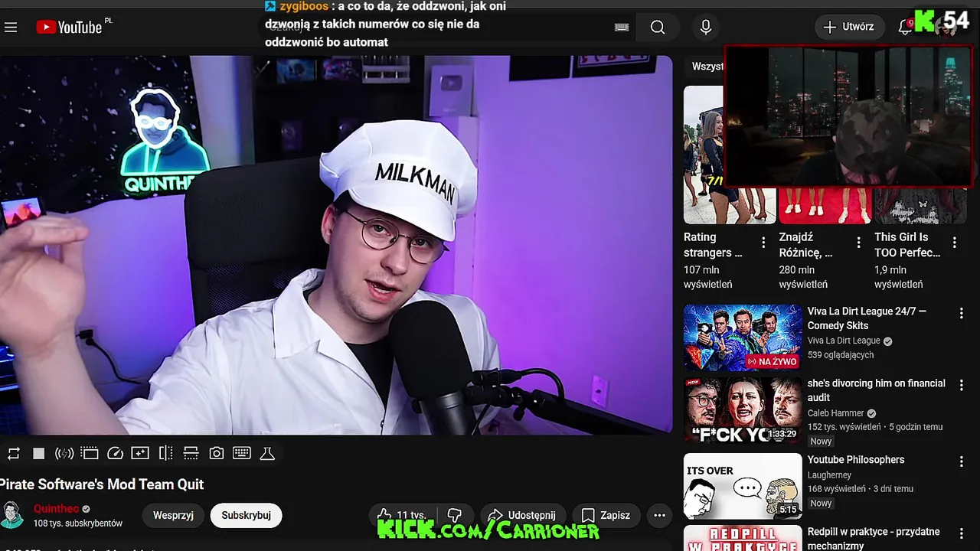Open Viva La Dirt League channel name
The width and height of the screenshot is (980, 551).
point(844,341)
